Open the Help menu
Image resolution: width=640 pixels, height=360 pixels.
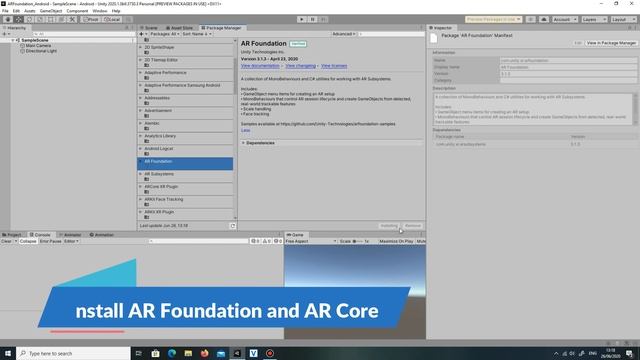(116, 11)
